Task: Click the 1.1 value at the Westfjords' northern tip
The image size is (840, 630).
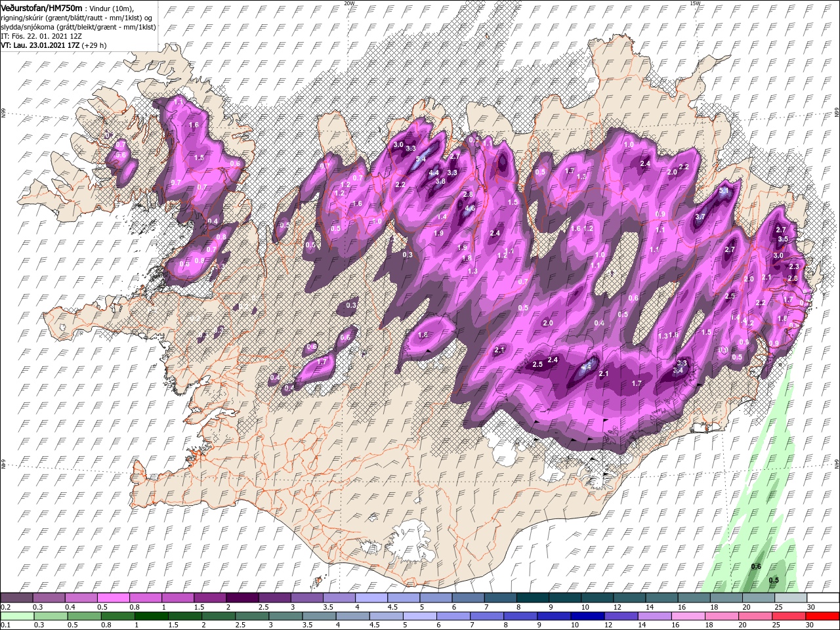Action: [178, 102]
